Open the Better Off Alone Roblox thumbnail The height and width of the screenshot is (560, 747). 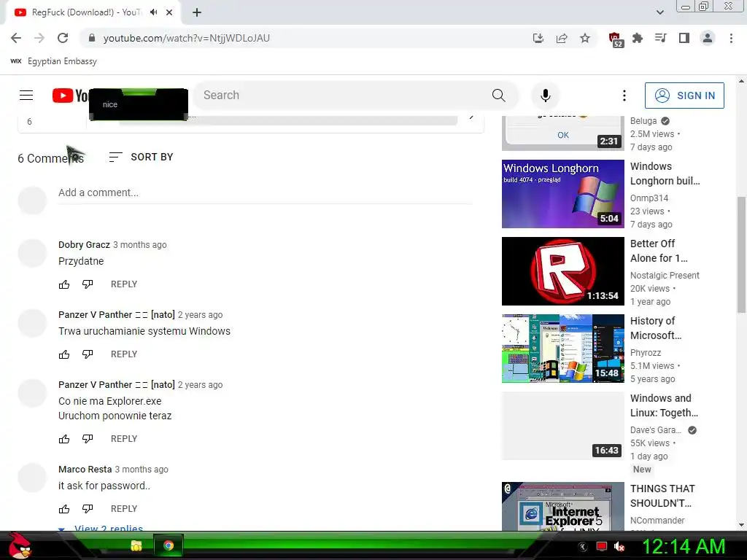coord(562,271)
